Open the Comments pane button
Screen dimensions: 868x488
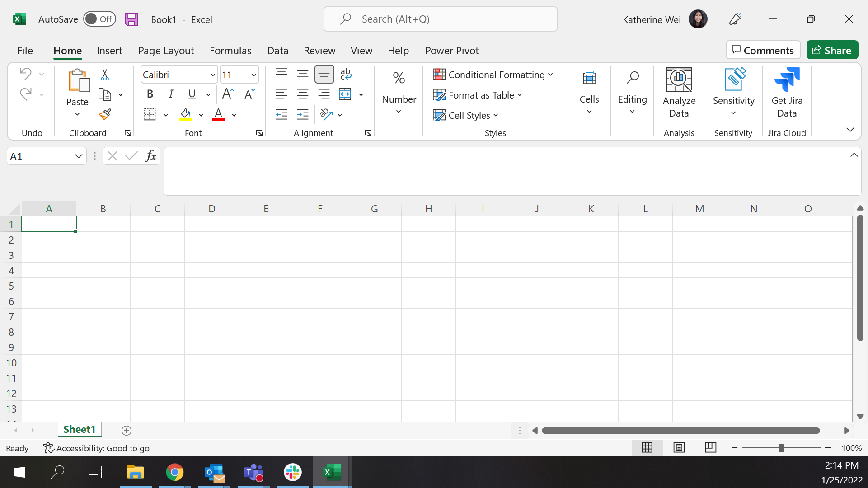click(763, 50)
